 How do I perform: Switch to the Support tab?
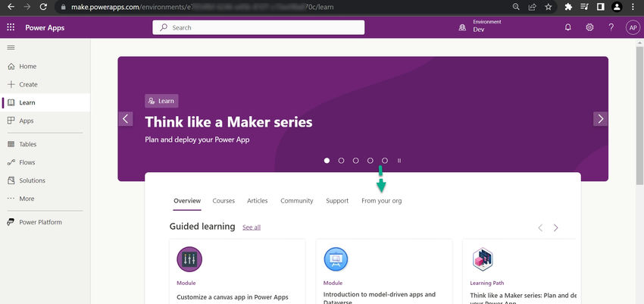(337, 201)
